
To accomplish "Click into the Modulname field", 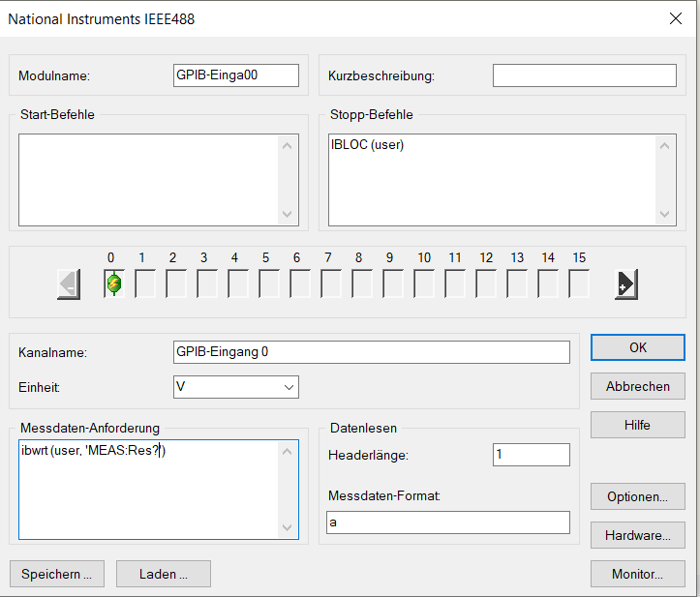I will coord(236,75).
